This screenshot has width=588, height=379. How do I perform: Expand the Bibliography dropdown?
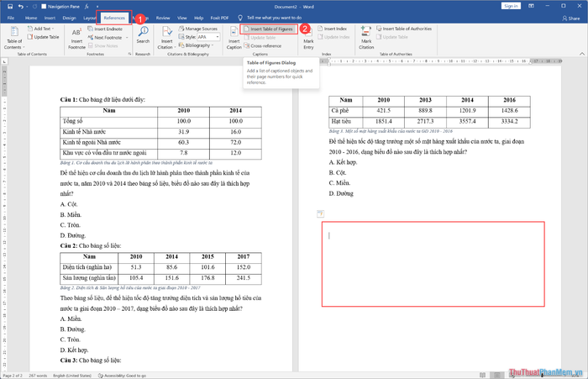[200, 45]
